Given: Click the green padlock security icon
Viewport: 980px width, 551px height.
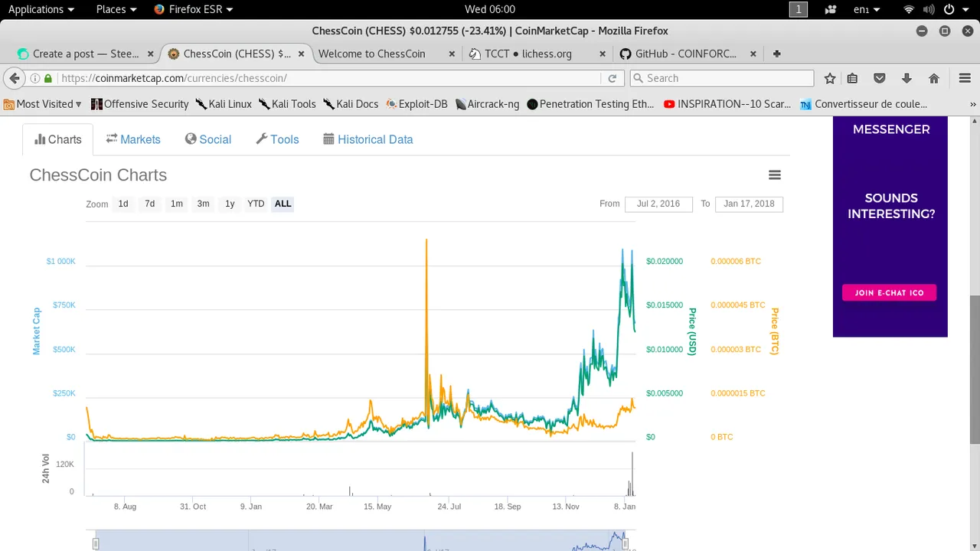Looking at the screenshot, I should (x=48, y=78).
